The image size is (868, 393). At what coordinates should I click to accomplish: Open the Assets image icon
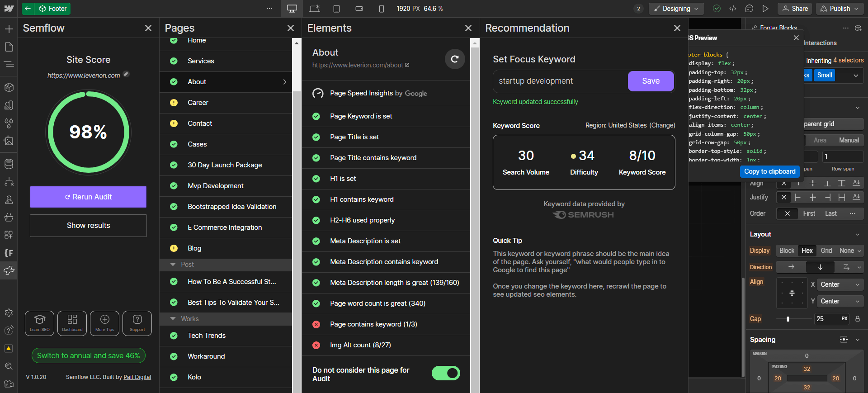pos(9,141)
